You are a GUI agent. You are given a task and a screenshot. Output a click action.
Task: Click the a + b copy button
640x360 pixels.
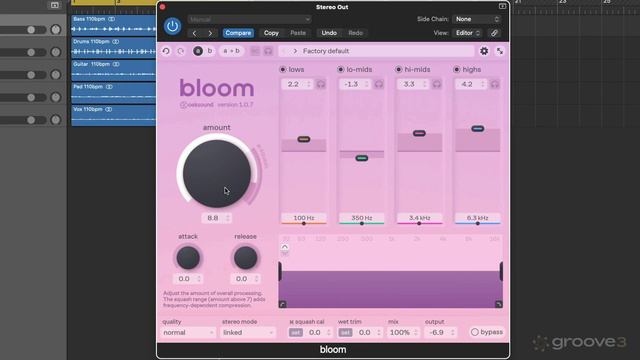point(231,51)
